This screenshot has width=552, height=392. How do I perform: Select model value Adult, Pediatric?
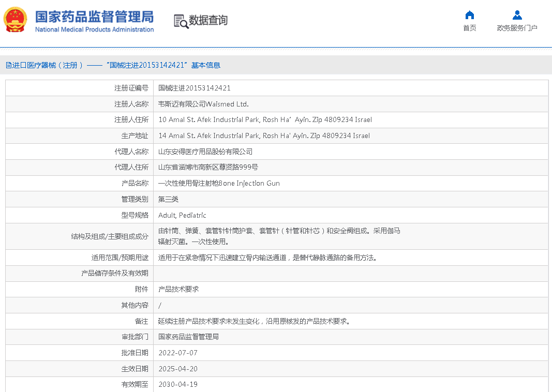(x=182, y=215)
